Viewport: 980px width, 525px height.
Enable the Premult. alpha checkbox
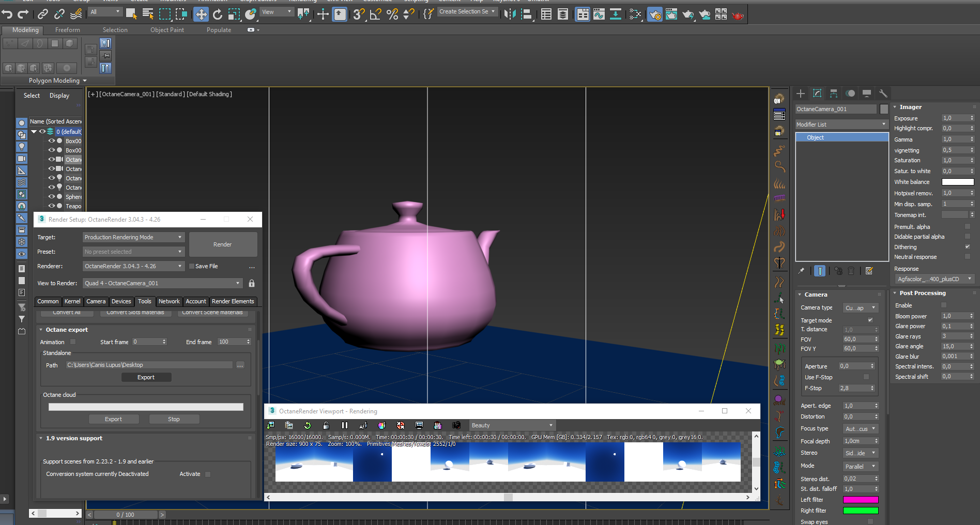tap(968, 226)
